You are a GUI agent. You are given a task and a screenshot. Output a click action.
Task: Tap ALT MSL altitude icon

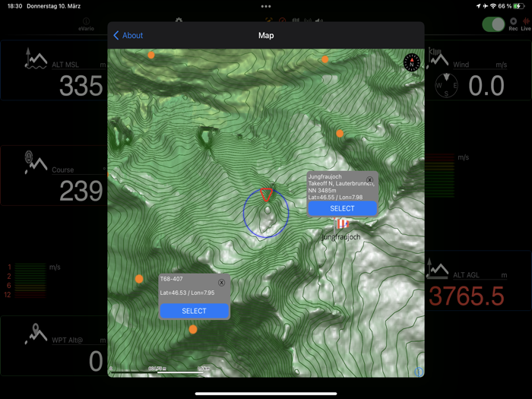(x=36, y=59)
